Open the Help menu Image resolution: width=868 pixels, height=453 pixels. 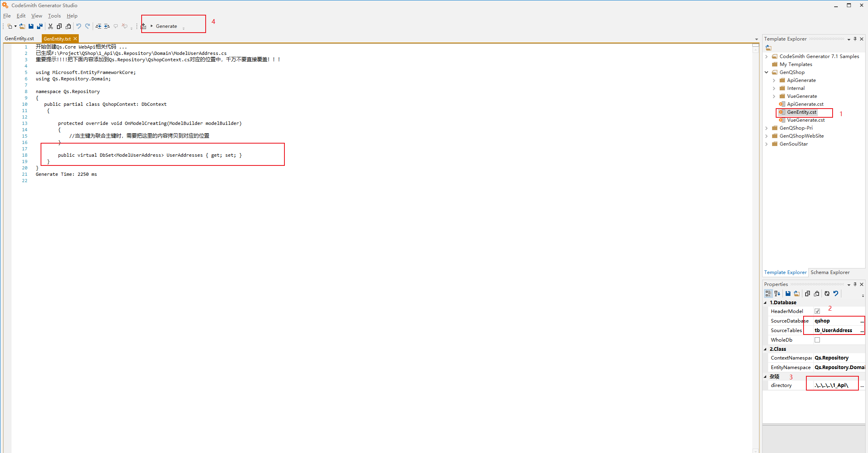(72, 16)
